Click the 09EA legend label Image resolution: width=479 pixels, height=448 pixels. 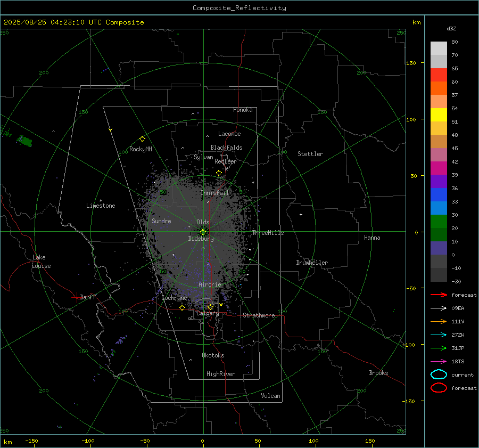(458, 308)
